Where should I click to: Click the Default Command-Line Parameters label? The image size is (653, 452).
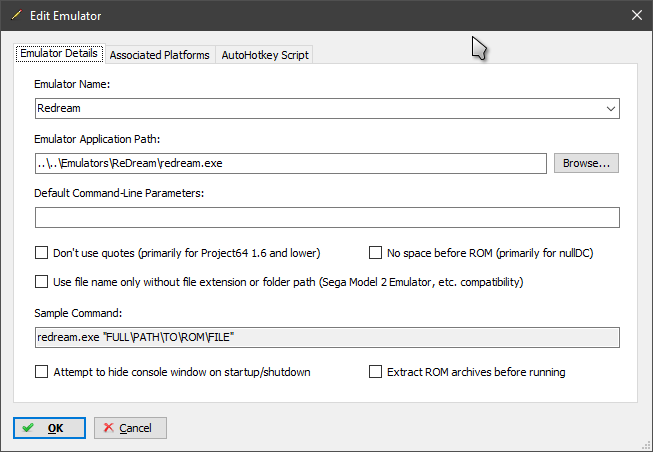point(119,193)
